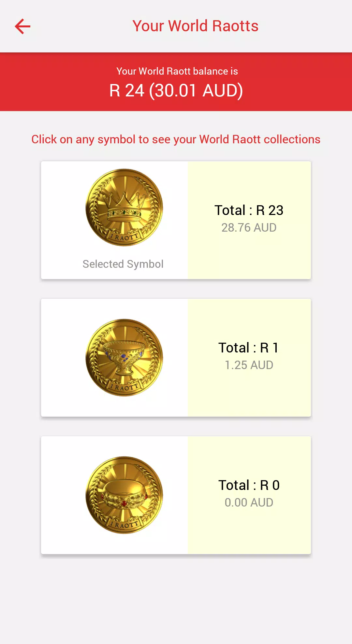Click the R 24 (30.01 AUD) balance amount

pyautogui.click(x=176, y=91)
